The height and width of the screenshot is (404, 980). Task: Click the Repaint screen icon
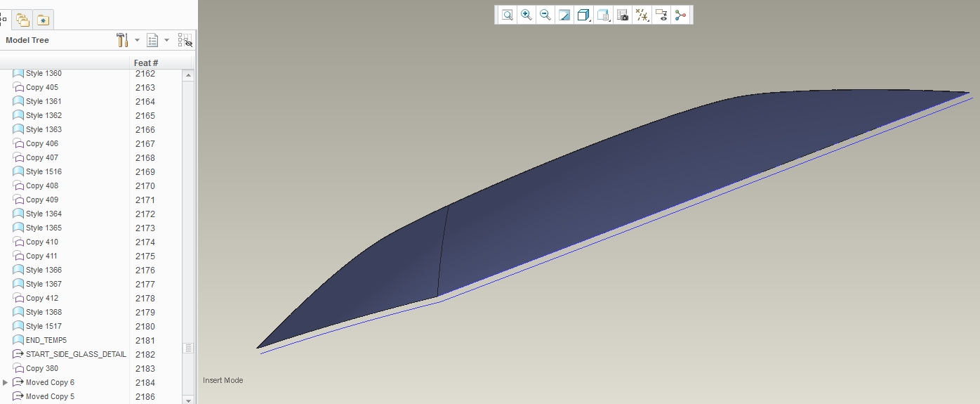[564, 15]
